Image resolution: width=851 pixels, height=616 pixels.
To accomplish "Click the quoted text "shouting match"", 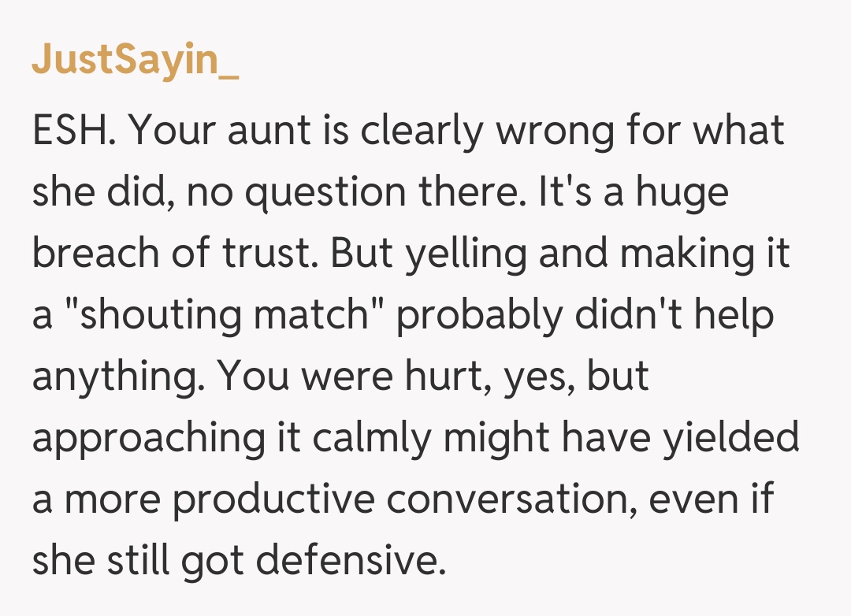I will point(221,314).
